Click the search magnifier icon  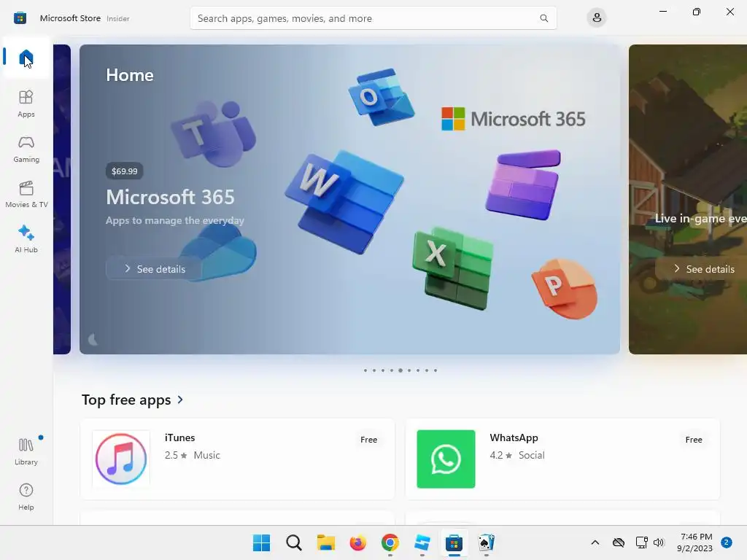click(x=543, y=18)
